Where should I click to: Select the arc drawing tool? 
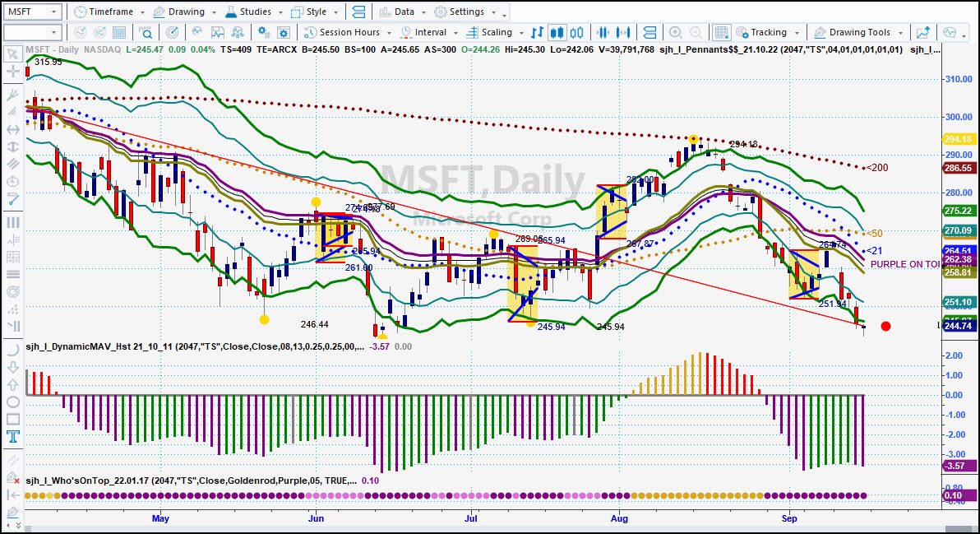tap(12, 351)
